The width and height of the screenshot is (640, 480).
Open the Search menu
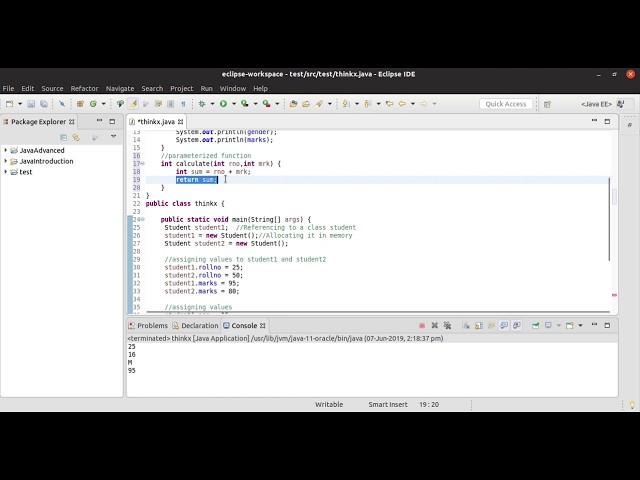152,88
